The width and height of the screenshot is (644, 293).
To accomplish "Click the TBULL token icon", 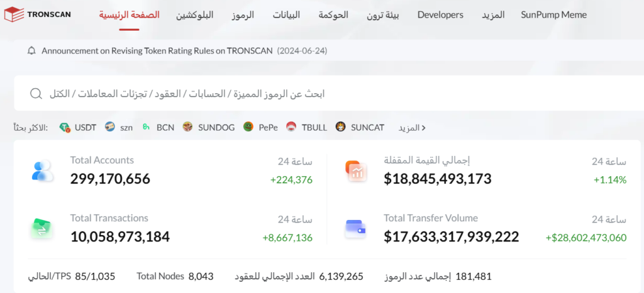I will click(291, 127).
